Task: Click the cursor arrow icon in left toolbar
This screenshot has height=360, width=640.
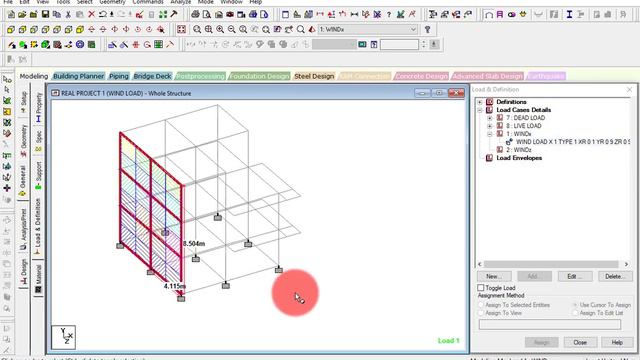Action: 7,89
